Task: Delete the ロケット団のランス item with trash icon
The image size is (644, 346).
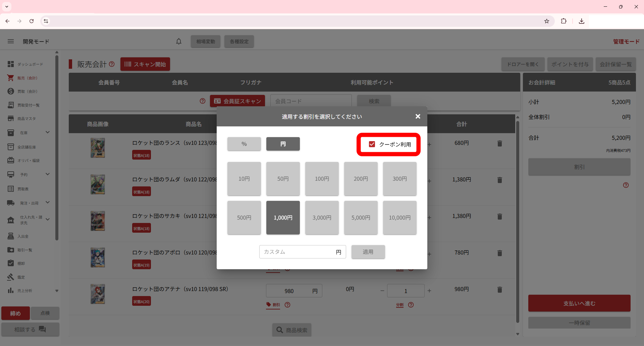Action: [499, 143]
